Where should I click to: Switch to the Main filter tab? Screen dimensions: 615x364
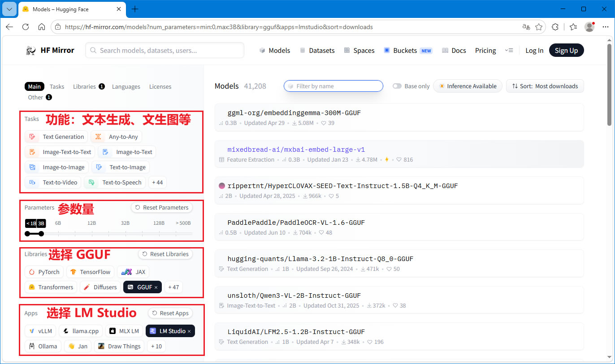click(x=35, y=87)
